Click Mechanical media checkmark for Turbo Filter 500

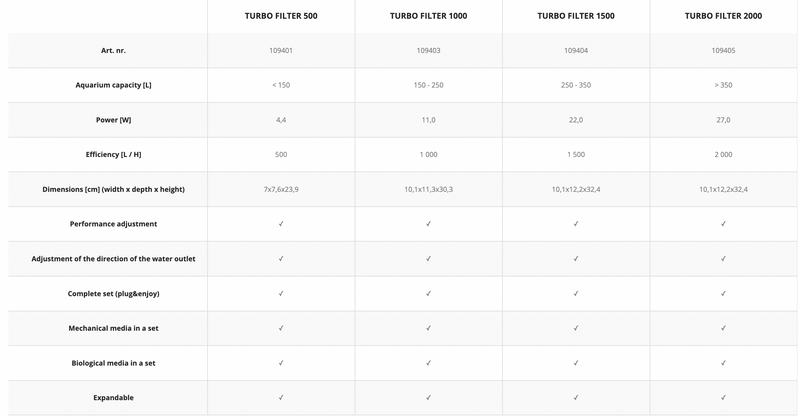[x=281, y=328]
